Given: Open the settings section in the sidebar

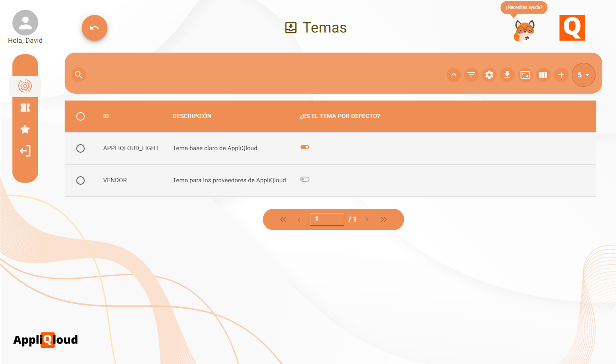Looking at the screenshot, I should pyautogui.click(x=25, y=86).
